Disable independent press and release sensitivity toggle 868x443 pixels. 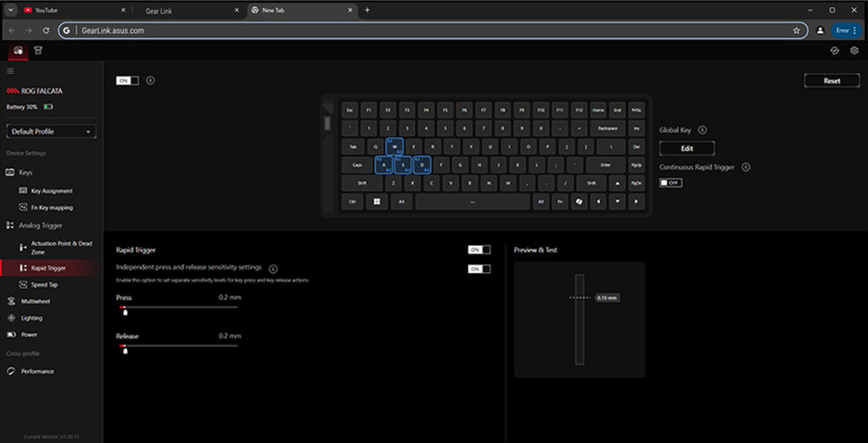pos(479,269)
